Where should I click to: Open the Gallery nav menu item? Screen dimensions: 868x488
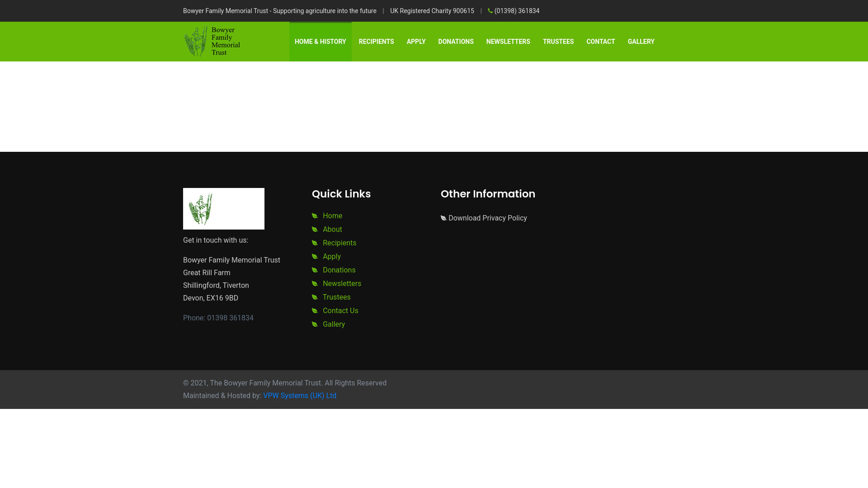[641, 42]
